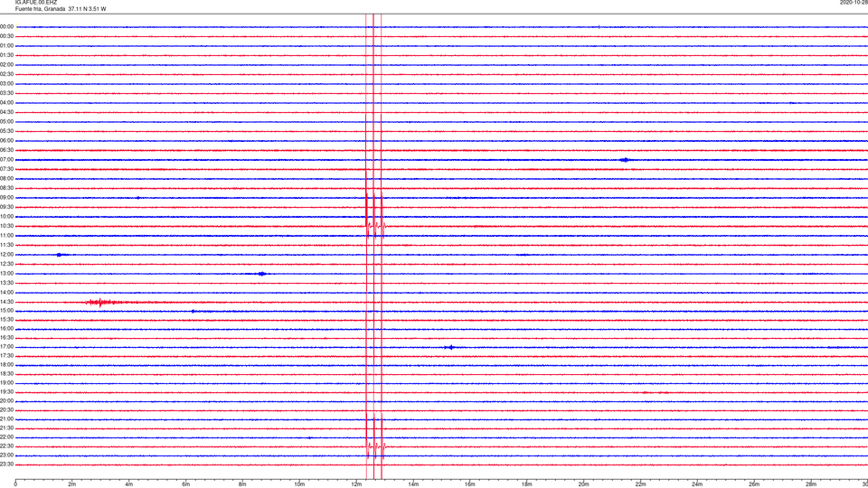Click the small event on the 13:00 trace
The width and height of the screenshot is (868, 488).
261,274
